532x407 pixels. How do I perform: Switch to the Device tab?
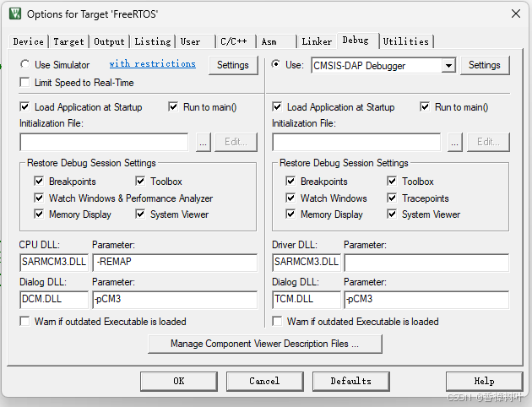29,41
